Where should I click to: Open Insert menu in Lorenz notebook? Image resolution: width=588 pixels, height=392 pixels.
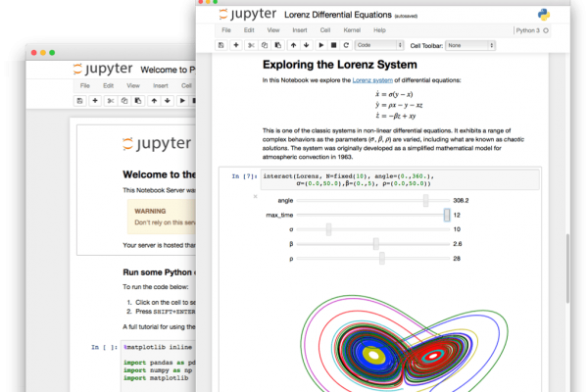[x=300, y=30]
